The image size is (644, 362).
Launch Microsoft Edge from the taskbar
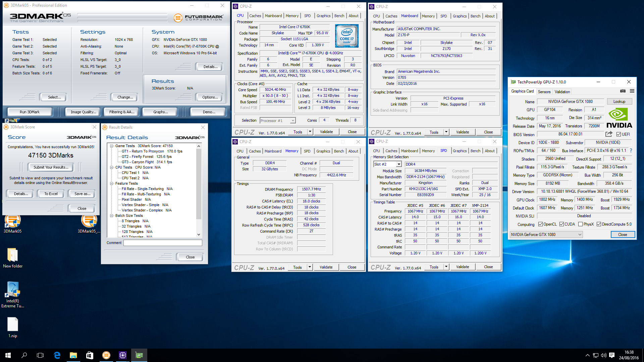coord(57,355)
